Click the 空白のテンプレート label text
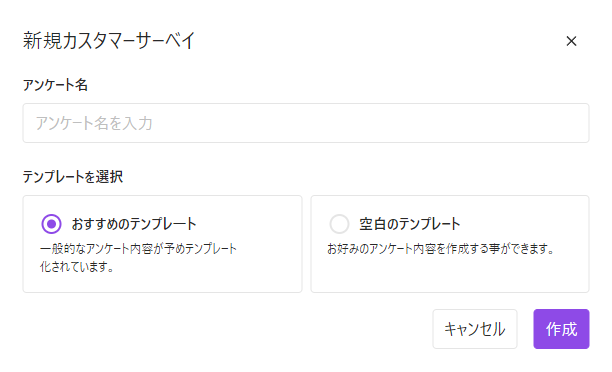 pos(410,224)
